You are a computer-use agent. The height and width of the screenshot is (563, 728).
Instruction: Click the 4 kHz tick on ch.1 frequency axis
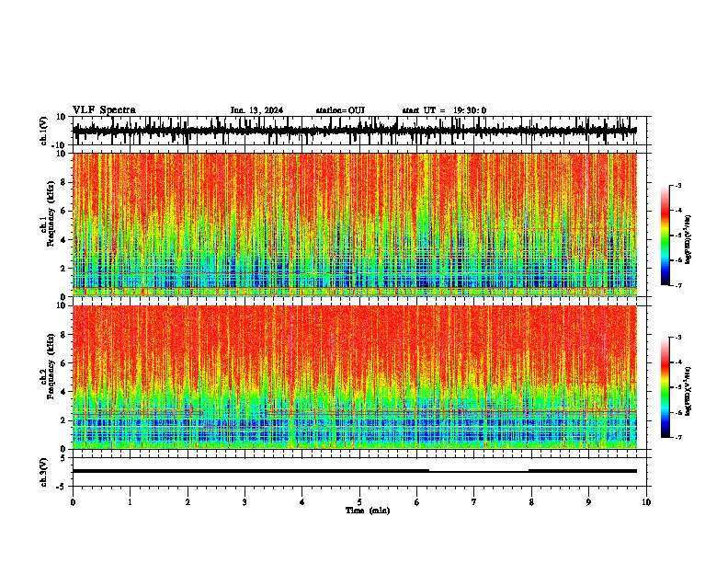(x=63, y=240)
